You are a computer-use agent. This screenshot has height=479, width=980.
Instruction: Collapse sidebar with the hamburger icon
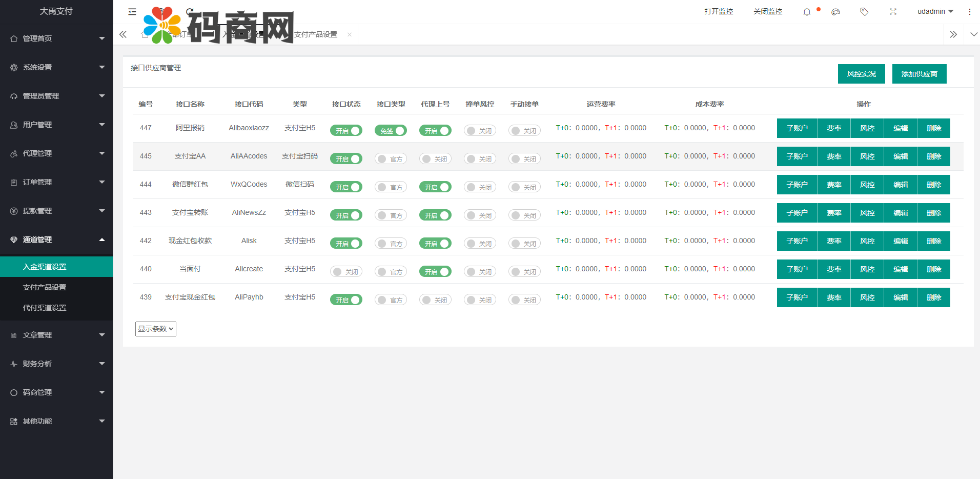(x=132, y=12)
